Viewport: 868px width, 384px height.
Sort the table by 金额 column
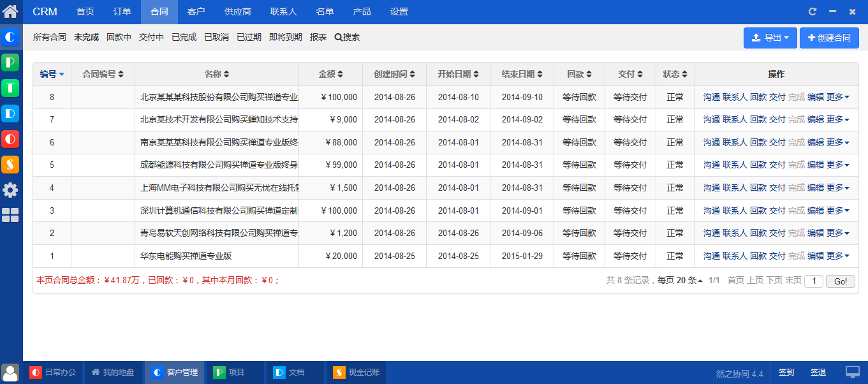coord(331,74)
